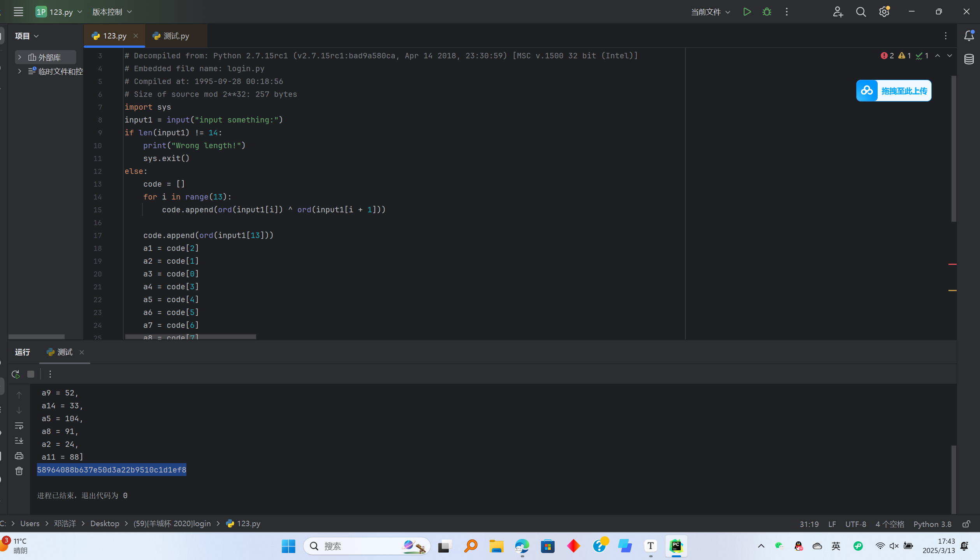Run the current file
Viewport: 980px width, 560px height.
(746, 12)
